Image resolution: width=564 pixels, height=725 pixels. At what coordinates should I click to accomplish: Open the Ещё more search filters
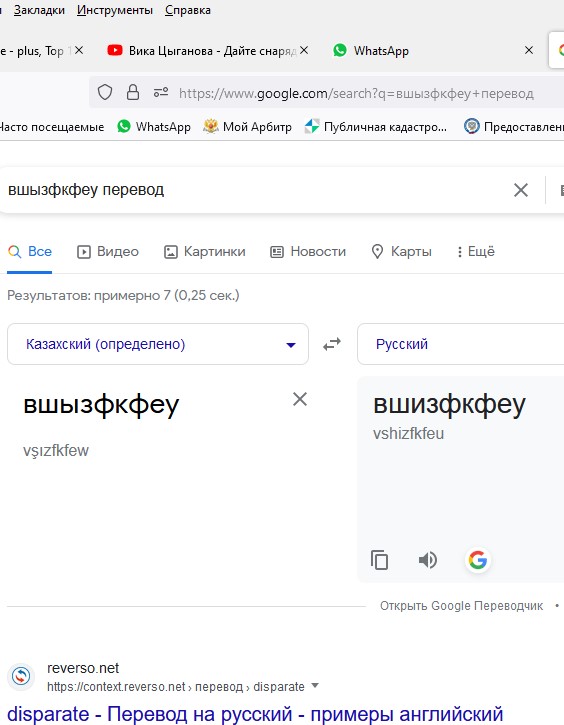point(476,252)
